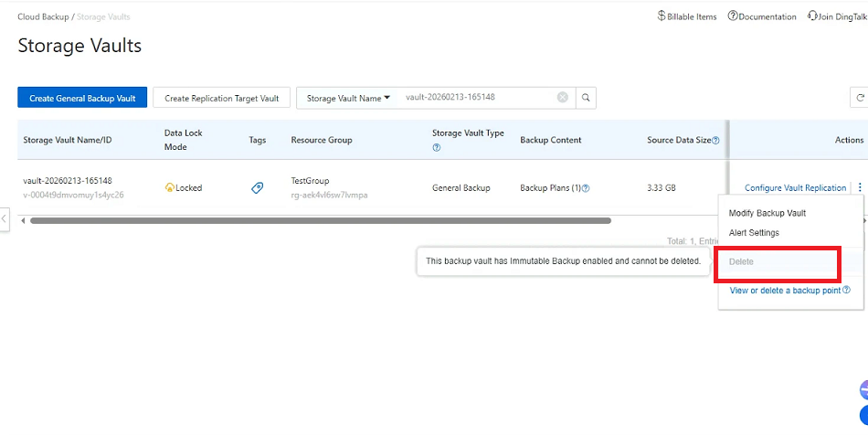Screen dimensions: 868x435
Task: Open the three-dot more actions icon
Action: [x=858, y=188]
